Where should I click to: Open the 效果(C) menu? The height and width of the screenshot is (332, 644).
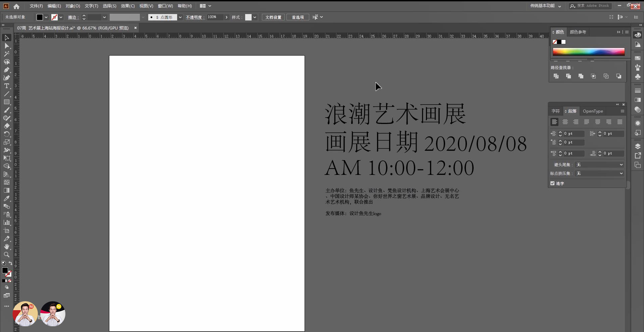coord(128,6)
